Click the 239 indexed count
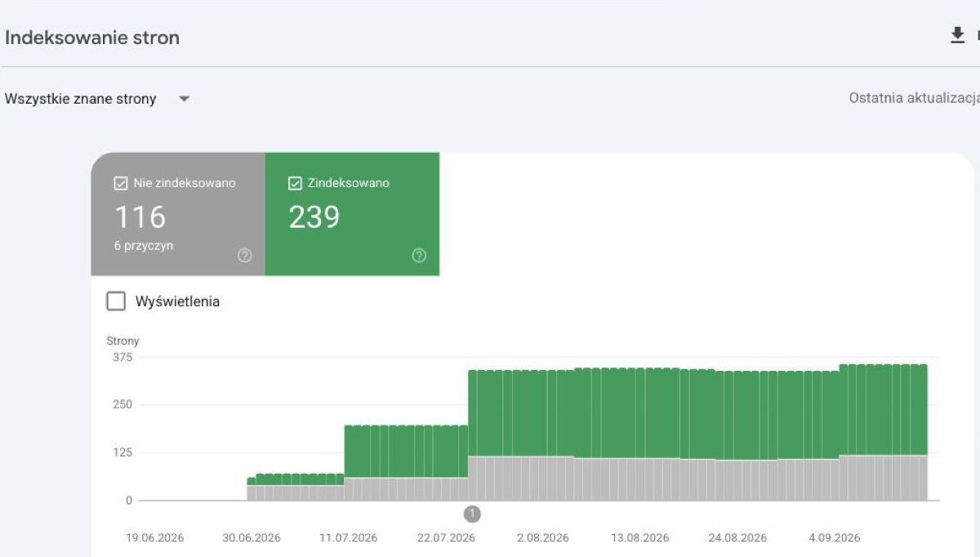Image resolution: width=980 pixels, height=557 pixels. coord(314,217)
